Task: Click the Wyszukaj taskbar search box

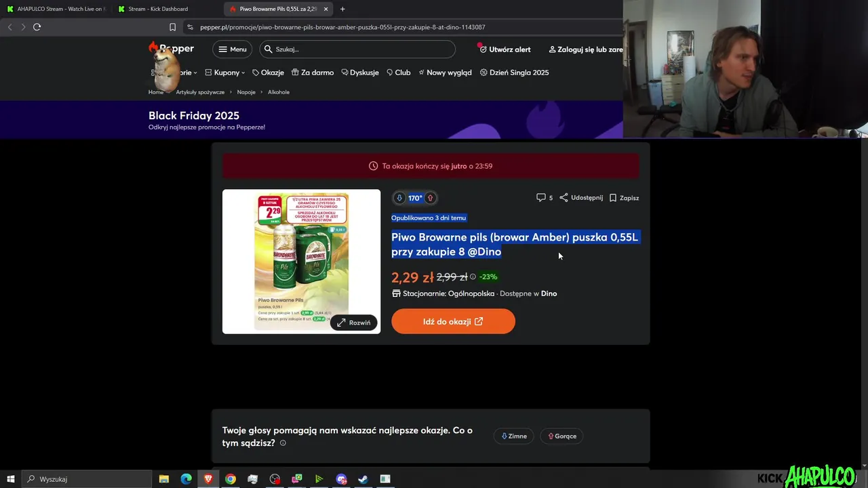Action: [x=86, y=479]
